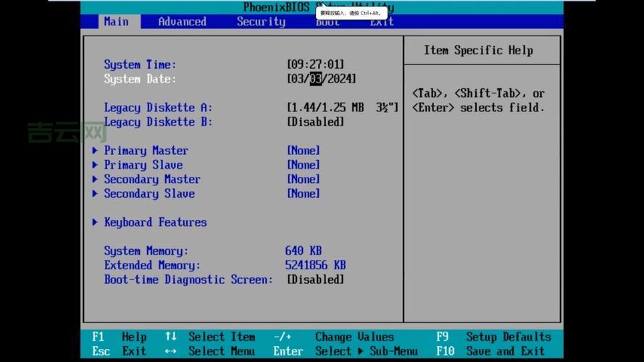Expand the Secondary Master submenu arrow
The image size is (644, 362).
95,180
